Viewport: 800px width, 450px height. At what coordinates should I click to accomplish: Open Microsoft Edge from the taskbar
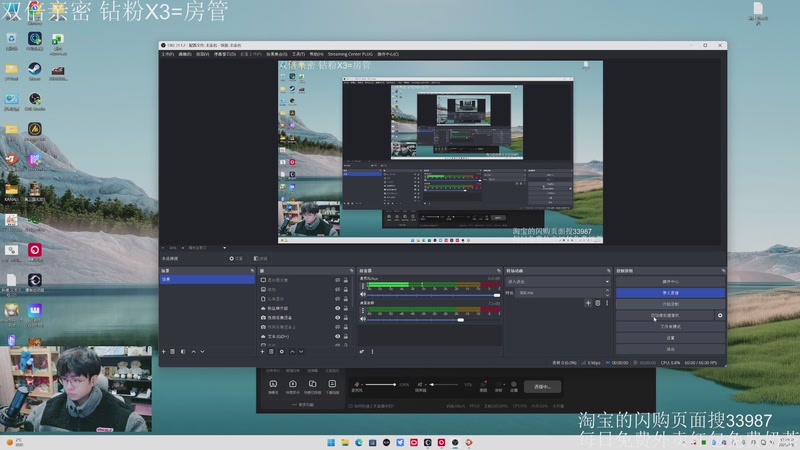pyautogui.click(x=359, y=442)
